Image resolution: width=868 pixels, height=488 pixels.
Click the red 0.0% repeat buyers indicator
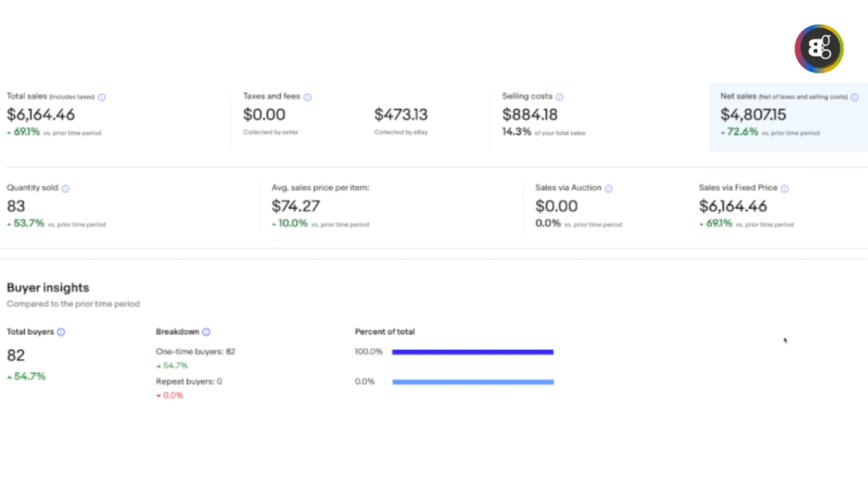[x=171, y=395]
